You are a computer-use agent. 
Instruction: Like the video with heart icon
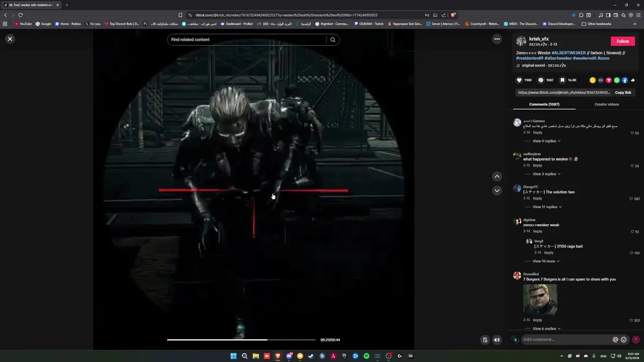(519, 80)
